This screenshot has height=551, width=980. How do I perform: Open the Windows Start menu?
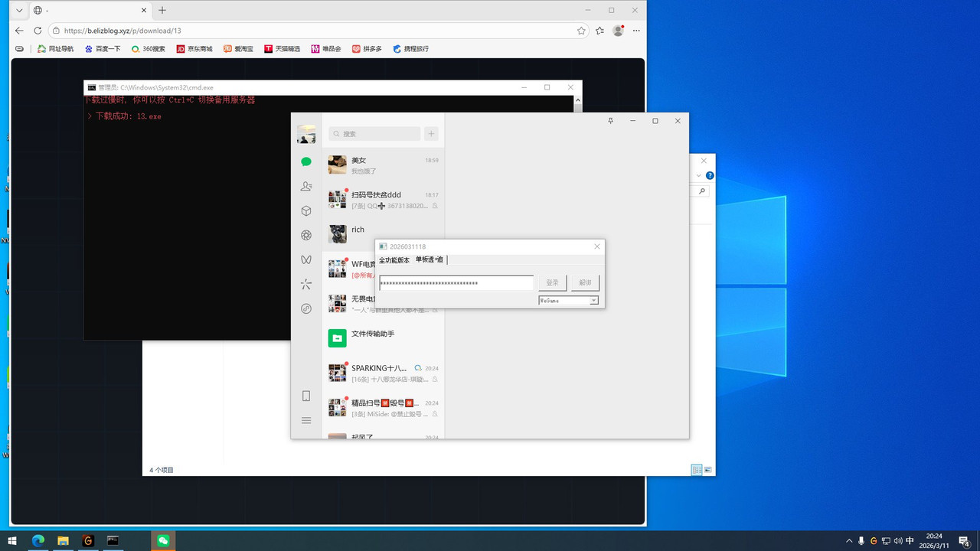(12, 540)
